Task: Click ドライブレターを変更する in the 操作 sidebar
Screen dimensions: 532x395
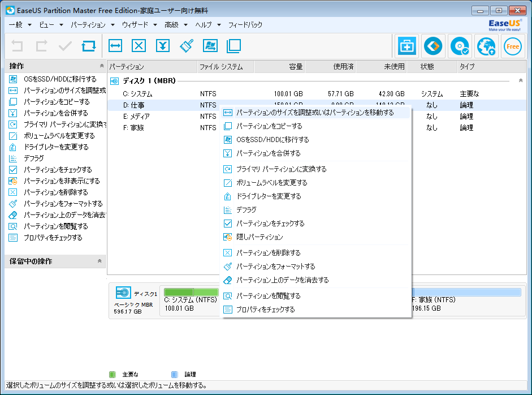Action: coord(56,147)
